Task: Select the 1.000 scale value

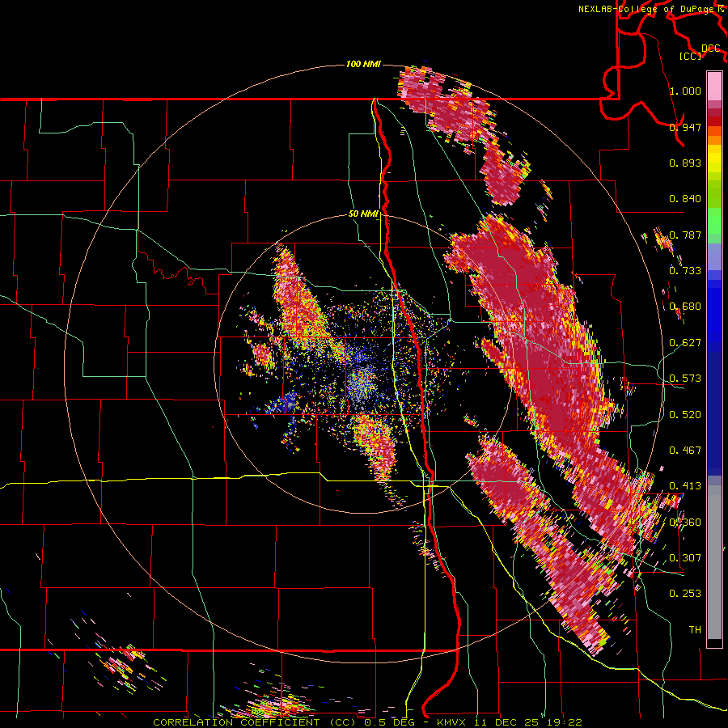Action: [x=685, y=91]
